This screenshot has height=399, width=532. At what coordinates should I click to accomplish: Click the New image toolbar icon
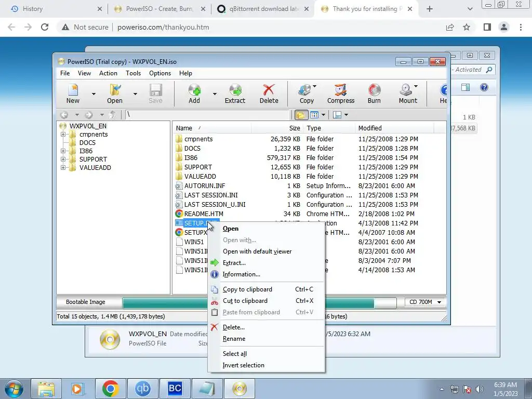73,90
